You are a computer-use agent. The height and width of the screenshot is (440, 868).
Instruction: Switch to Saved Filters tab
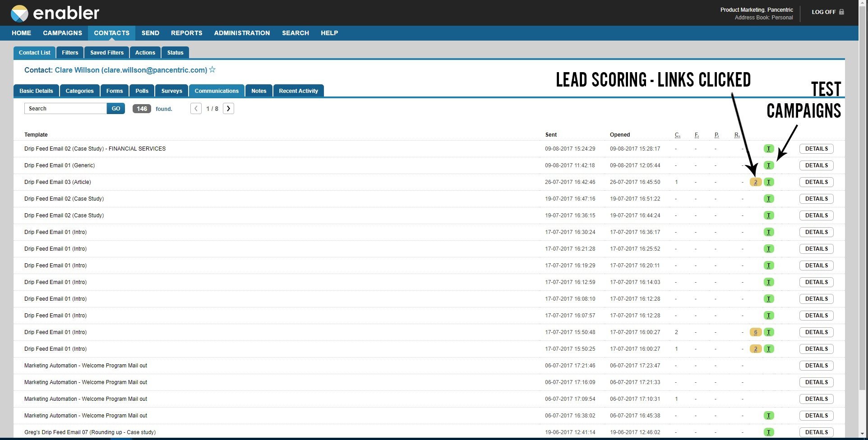click(x=107, y=53)
